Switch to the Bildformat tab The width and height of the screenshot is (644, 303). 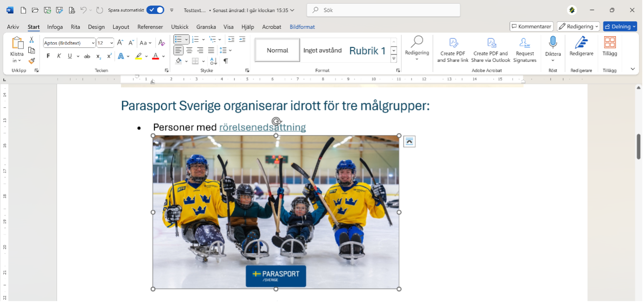(x=302, y=27)
